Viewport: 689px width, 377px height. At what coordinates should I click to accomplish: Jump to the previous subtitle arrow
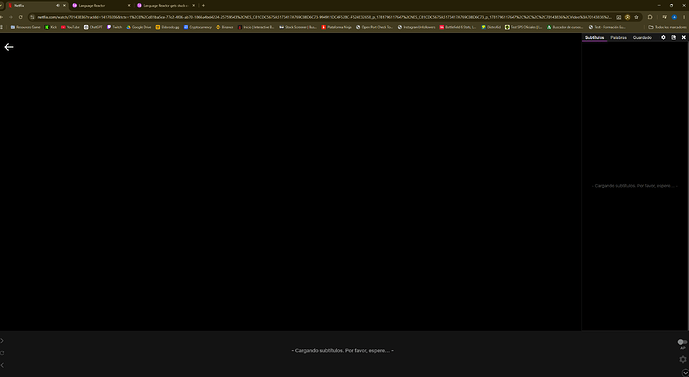tap(2, 365)
